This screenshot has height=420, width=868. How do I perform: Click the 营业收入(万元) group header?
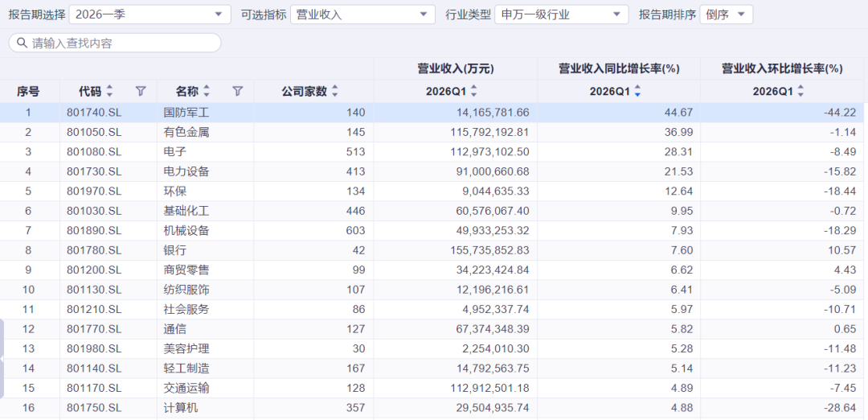click(456, 68)
